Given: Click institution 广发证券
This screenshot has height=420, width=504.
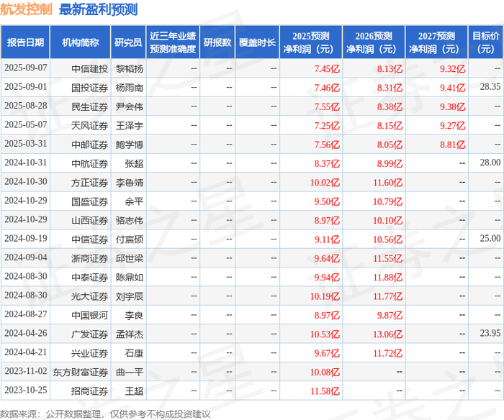Looking at the screenshot, I should 90,334.
